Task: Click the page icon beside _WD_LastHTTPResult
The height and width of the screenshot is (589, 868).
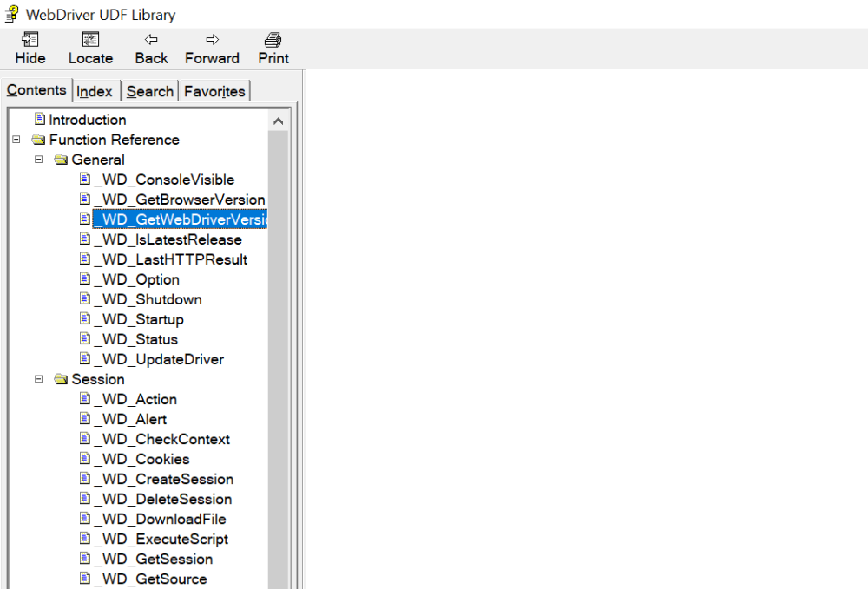Action: click(85, 259)
